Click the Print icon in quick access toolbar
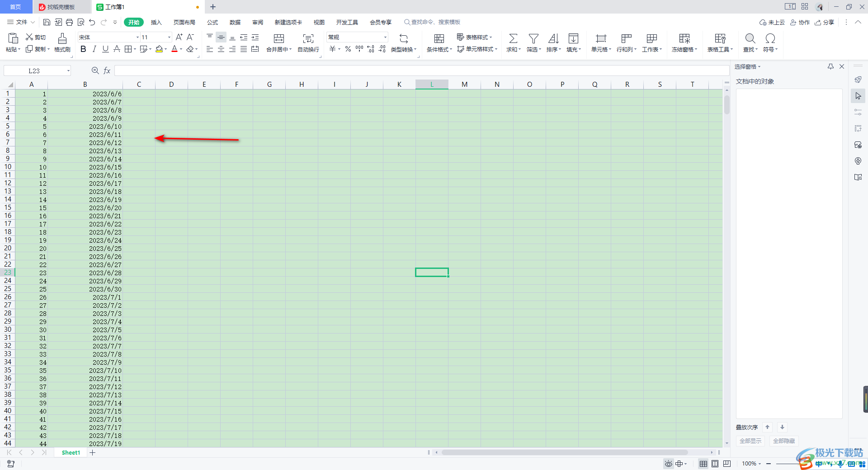Screen dimensions: 868x470 point(69,22)
